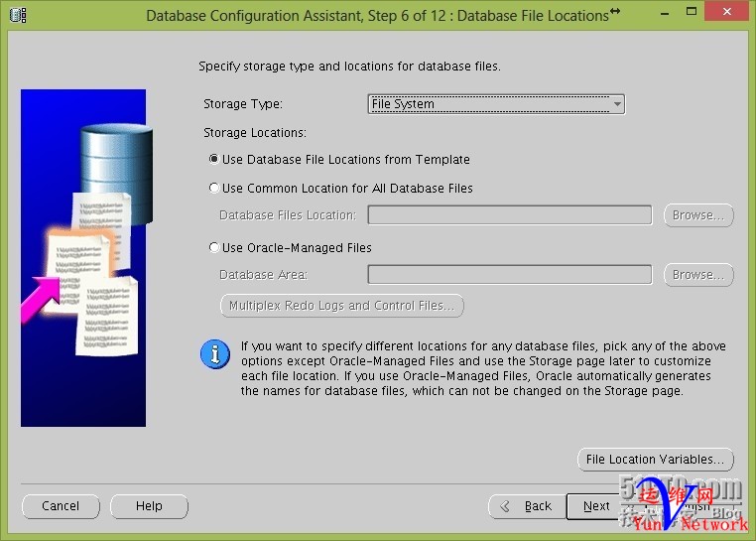Click the Cancel button

[x=61, y=506]
